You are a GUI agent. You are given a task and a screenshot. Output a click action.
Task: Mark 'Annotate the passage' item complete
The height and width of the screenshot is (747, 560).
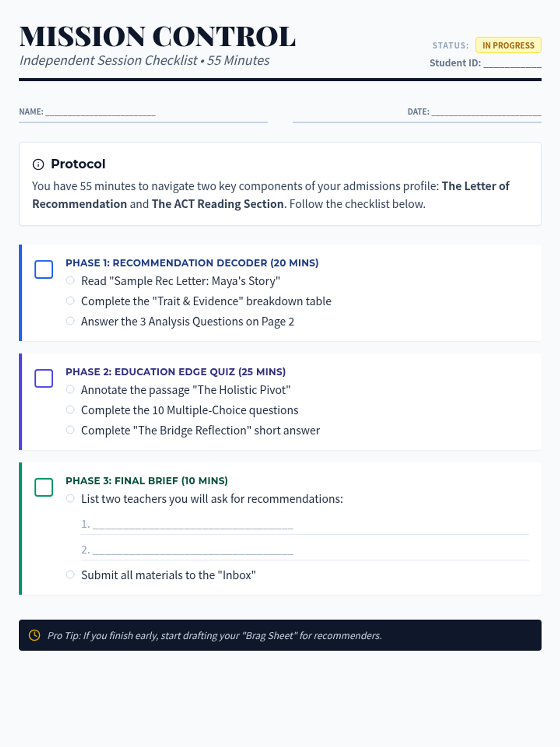click(70, 389)
